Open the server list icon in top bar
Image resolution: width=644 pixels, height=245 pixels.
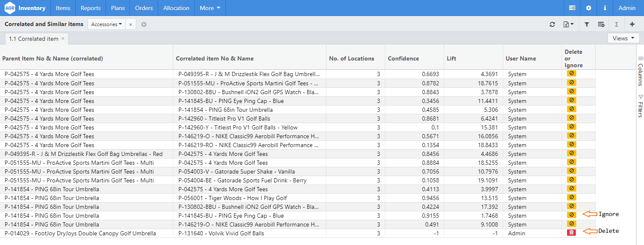tap(572, 8)
